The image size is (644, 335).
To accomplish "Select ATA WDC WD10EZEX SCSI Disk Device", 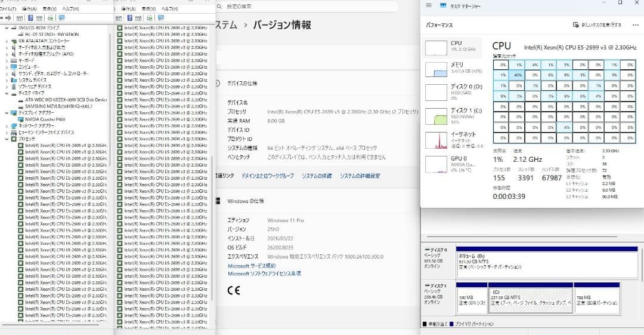I will (x=63, y=100).
